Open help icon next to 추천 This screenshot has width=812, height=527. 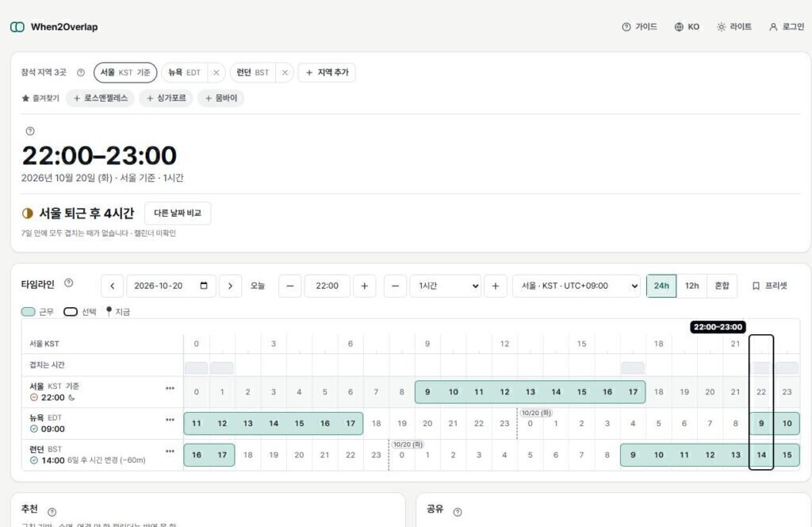pos(52,512)
